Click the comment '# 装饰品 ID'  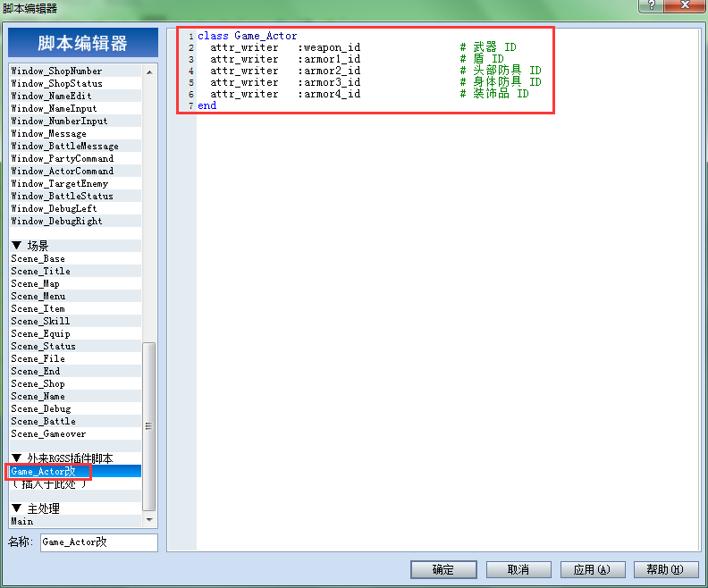tap(494, 94)
